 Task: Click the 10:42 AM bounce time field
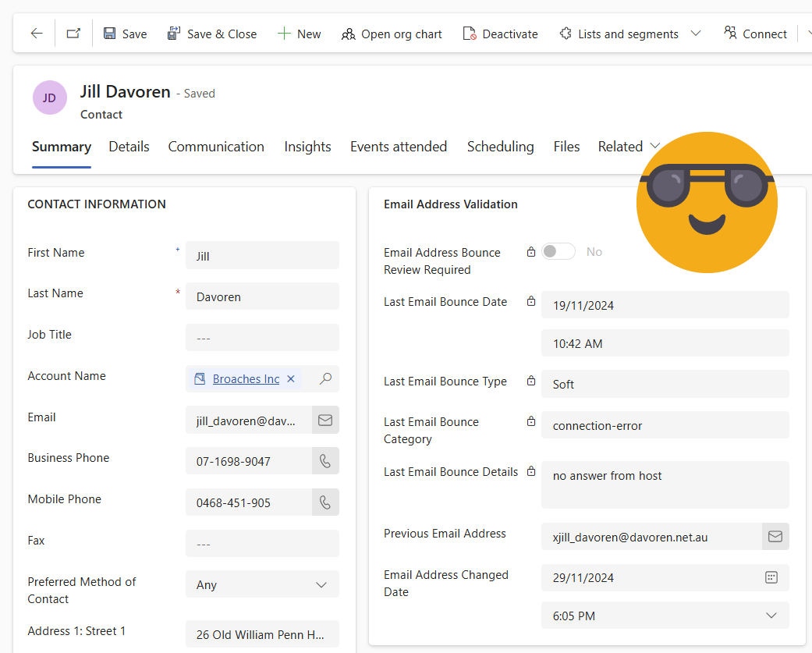pyautogui.click(x=665, y=342)
